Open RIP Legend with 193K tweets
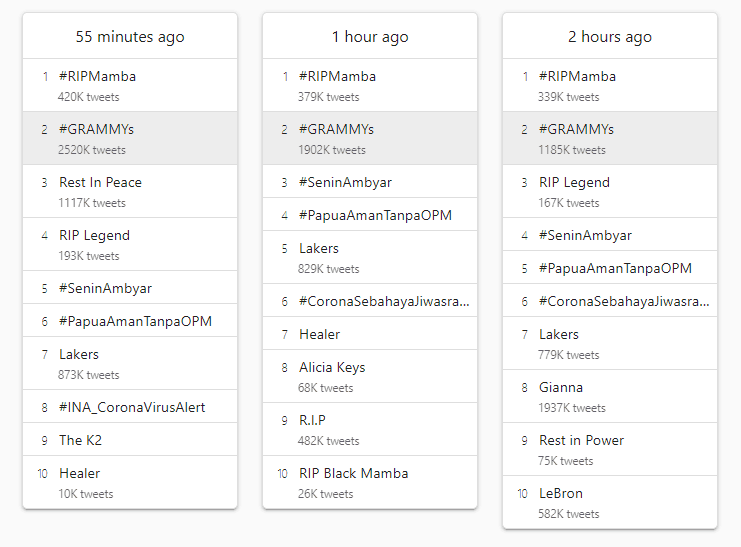 coord(94,235)
